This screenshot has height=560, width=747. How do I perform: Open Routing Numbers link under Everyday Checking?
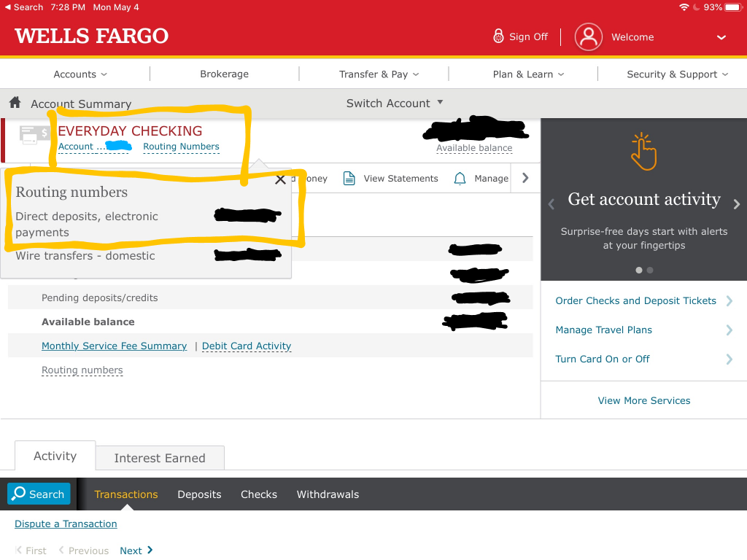(181, 147)
